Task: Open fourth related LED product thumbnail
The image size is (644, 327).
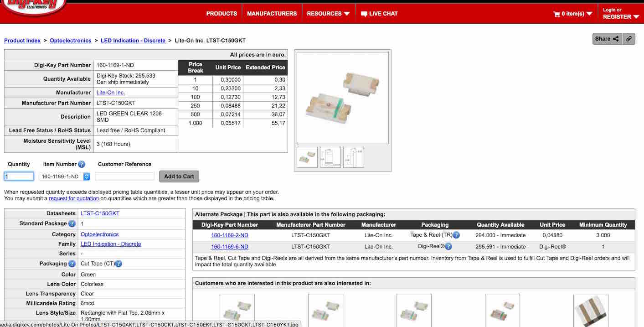Action: click(x=502, y=310)
